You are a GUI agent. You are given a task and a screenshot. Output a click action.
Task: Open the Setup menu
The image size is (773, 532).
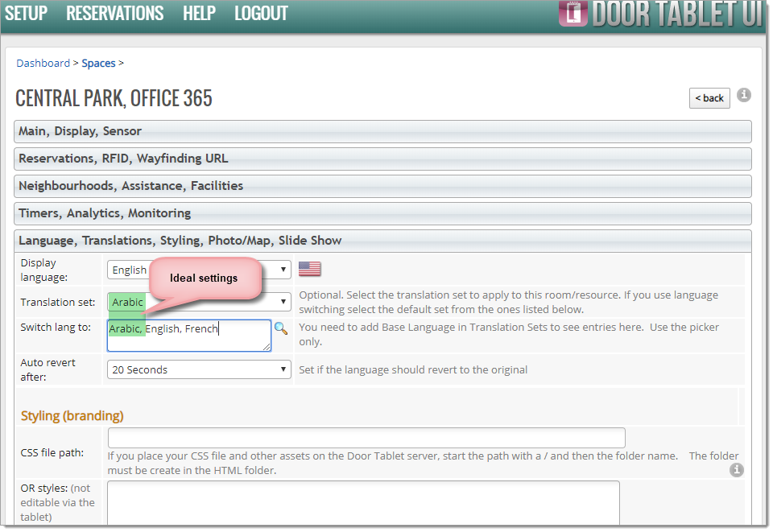(x=26, y=14)
